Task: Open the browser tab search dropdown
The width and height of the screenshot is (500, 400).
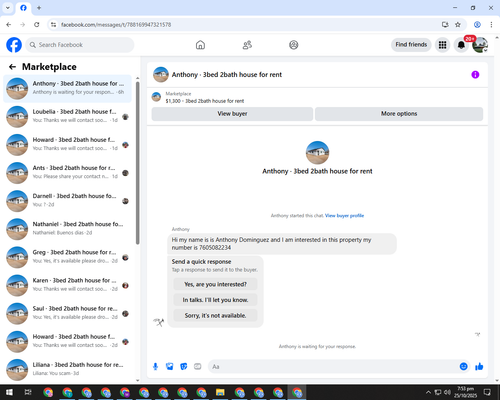Action: pos(8,8)
